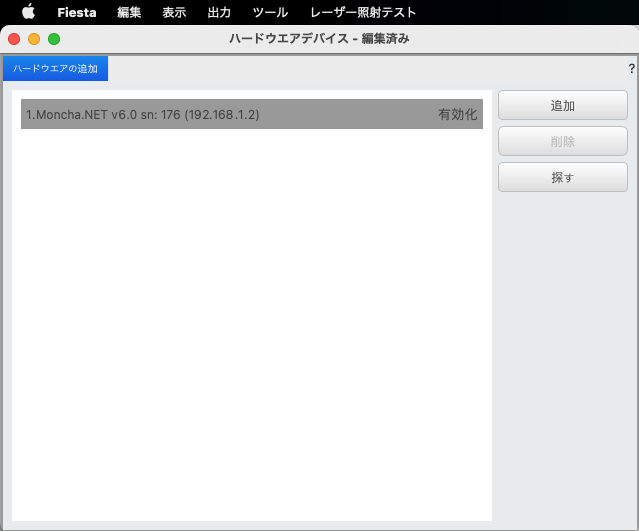Open help with the question mark
The height and width of the screenshot is (531, 639).
tap(631, 68)
